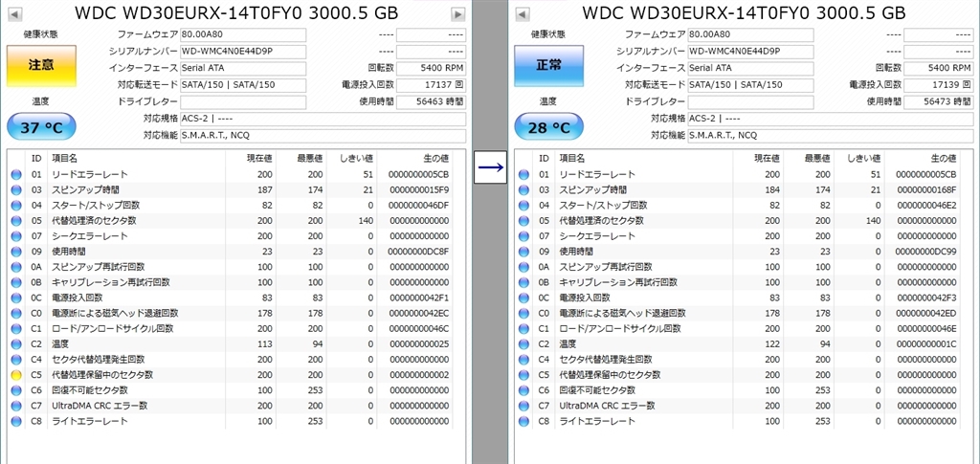
Task: Select raw value 0000000042F1
Action: (x=419, y=298)
